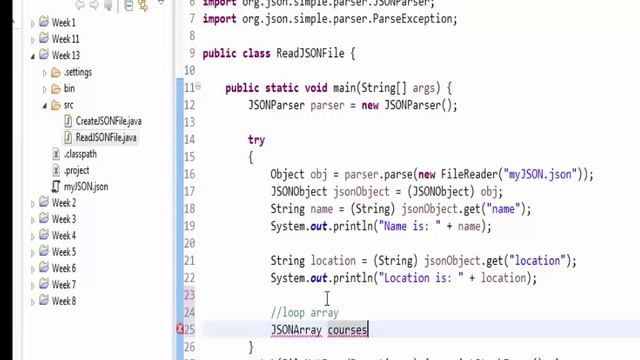Click the Week 2 project folder icon

coord(44,202)
